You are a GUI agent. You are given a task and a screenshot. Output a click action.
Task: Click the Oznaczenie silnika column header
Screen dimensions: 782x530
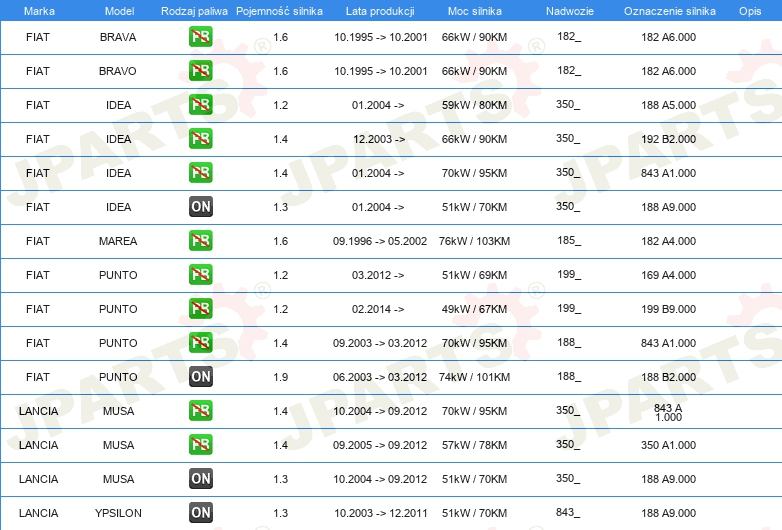coord(669,11)
